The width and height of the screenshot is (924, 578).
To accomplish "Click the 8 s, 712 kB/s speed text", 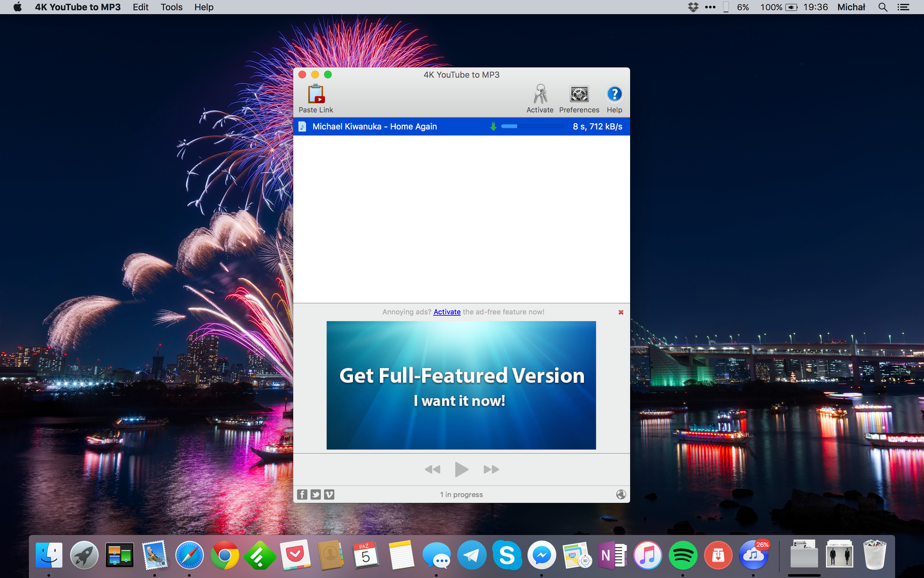I will [x=597, y=126].
